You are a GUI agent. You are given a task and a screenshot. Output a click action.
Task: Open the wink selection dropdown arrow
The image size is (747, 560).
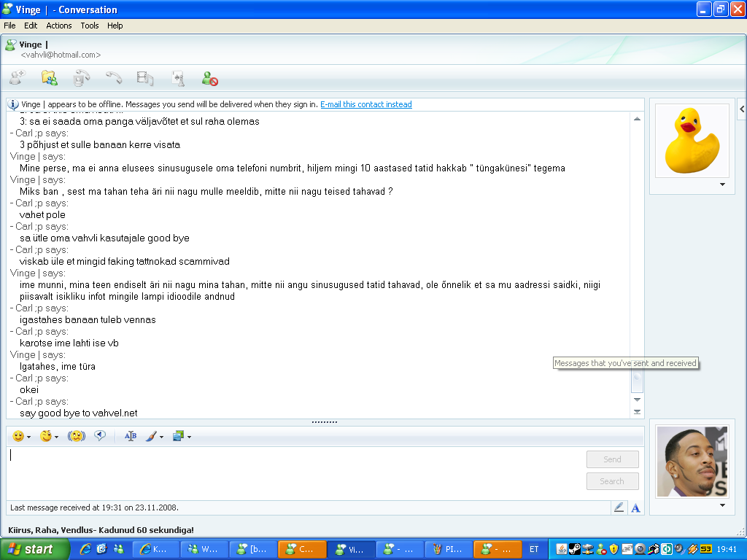click(56, 438)
